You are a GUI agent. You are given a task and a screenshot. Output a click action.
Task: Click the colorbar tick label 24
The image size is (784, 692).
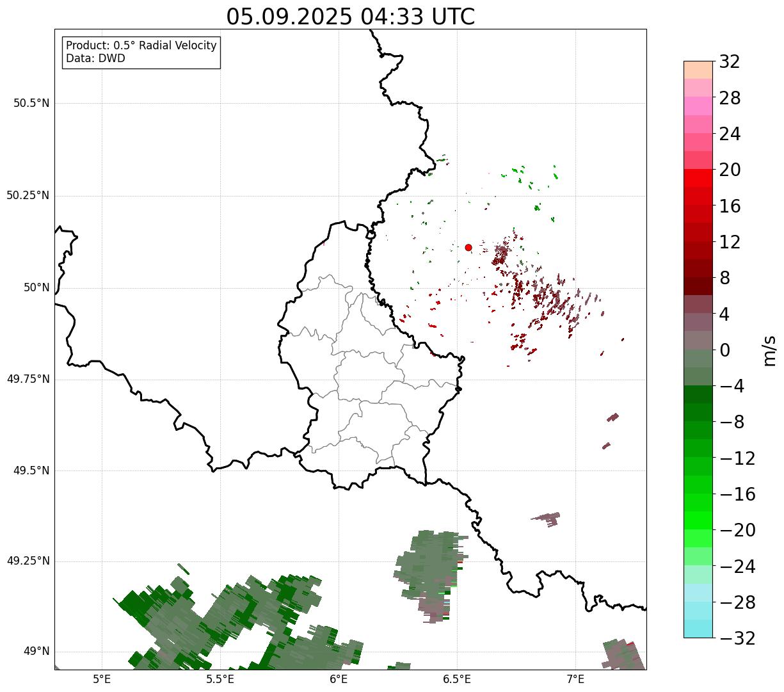point(730,134)
